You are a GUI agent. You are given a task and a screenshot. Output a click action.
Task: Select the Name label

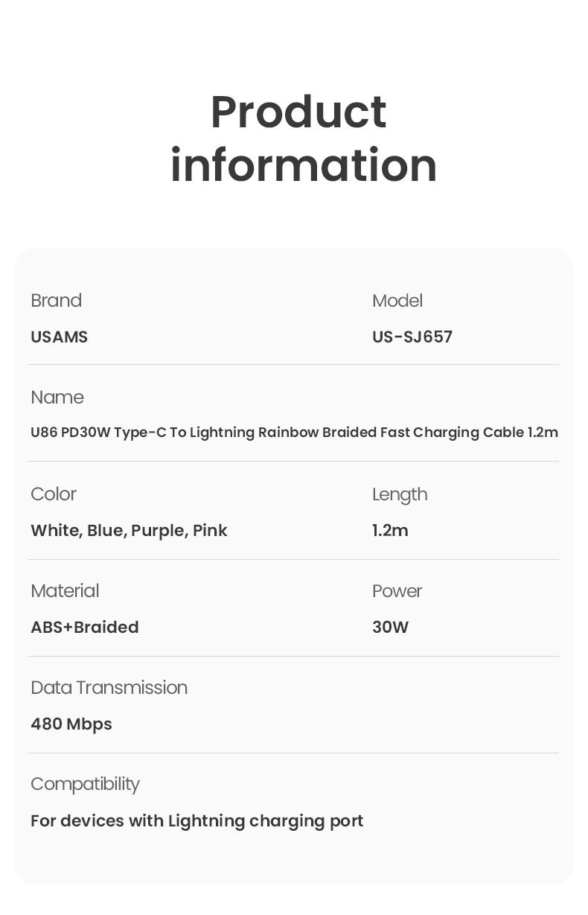tap(57, 398)
